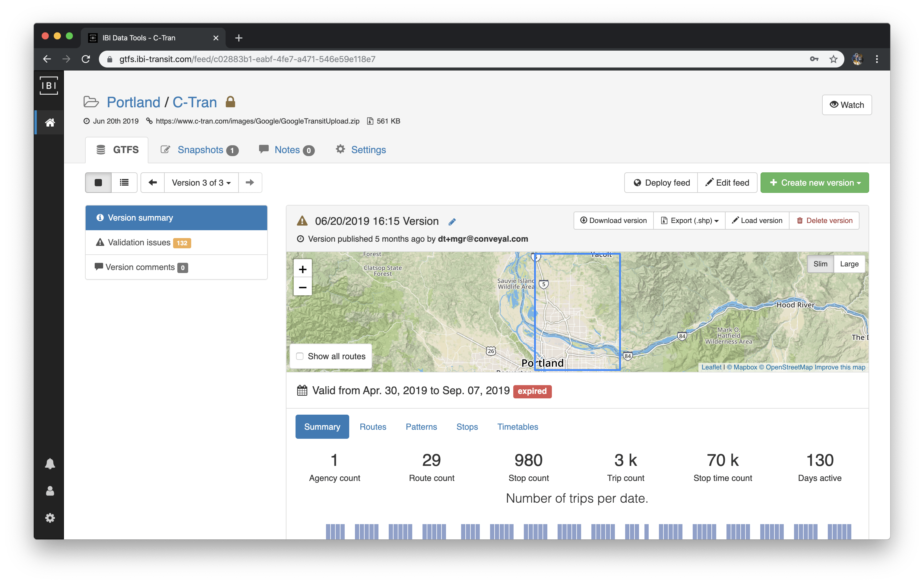This screenshot has width=924, height=584.
Task: Switch to list view of versions
Action: (124, 183)
